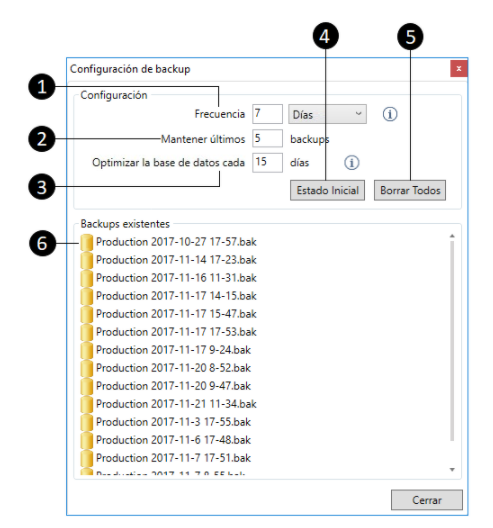Select Production 2017-11-6 17-48.bak text
The height and width of the screenshot is (528, 493).
tap(173, 440)
